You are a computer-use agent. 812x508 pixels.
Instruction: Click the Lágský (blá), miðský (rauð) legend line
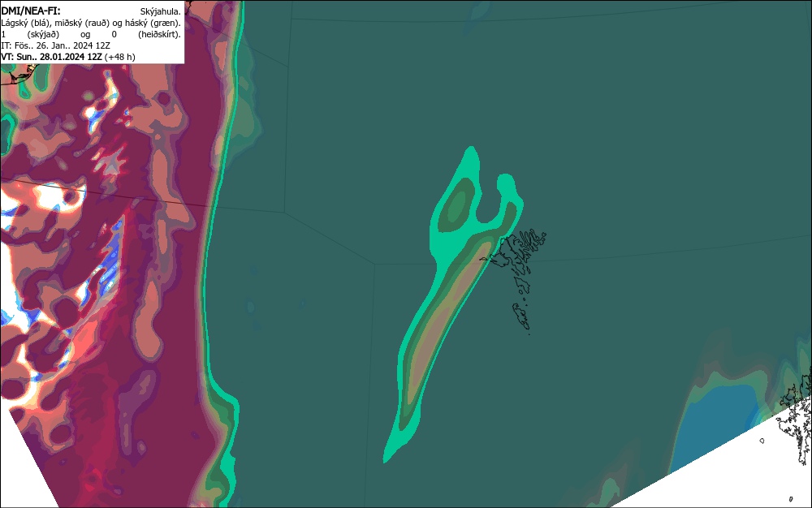91,23
